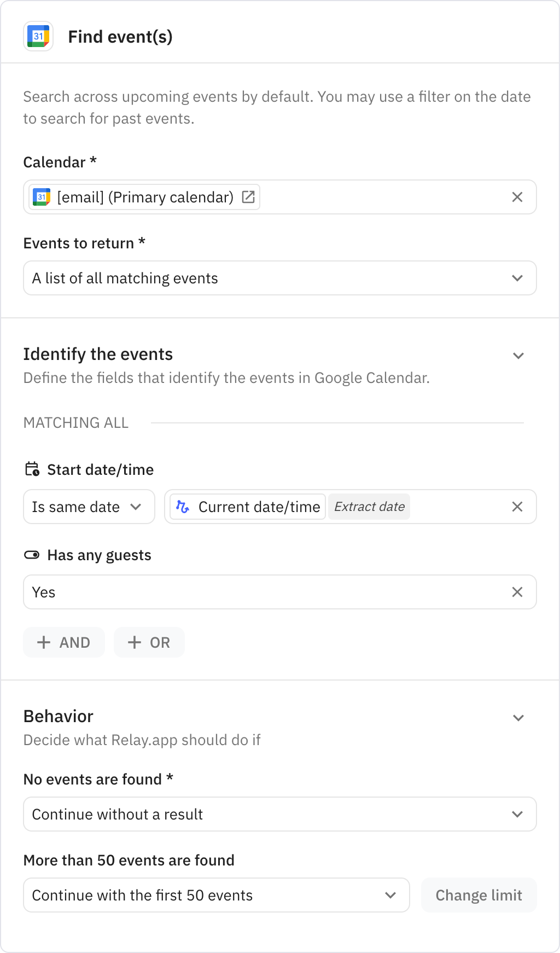The height and width of the screenshot is (953, 560).
Task: Click the Google Calendar icon in header
Action: 38,37
